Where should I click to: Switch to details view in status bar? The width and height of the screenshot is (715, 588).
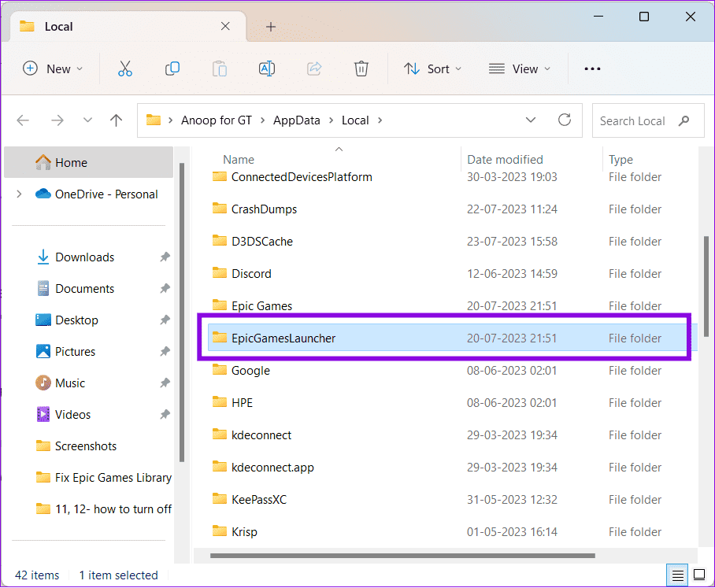[x=678, y=575]
